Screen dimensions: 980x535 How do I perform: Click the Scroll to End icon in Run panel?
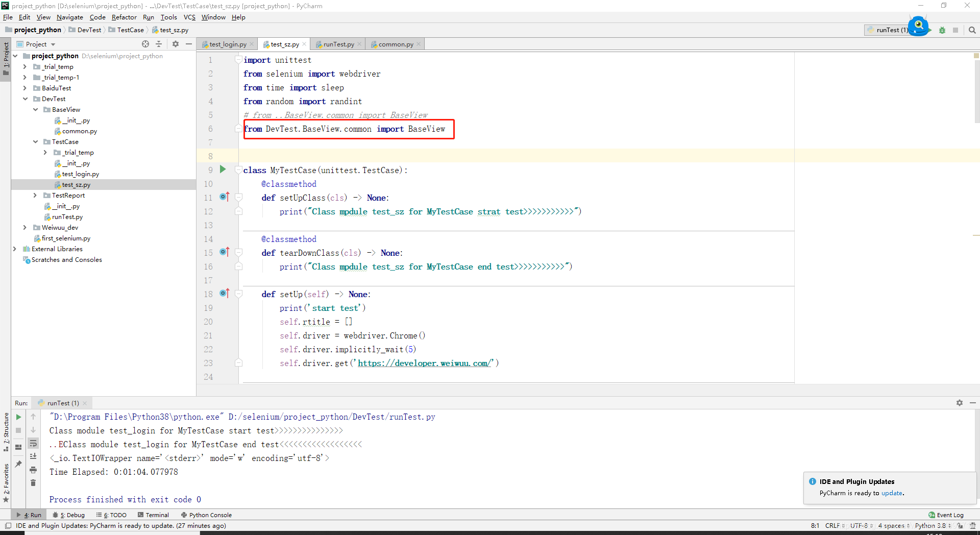(33, 456)
